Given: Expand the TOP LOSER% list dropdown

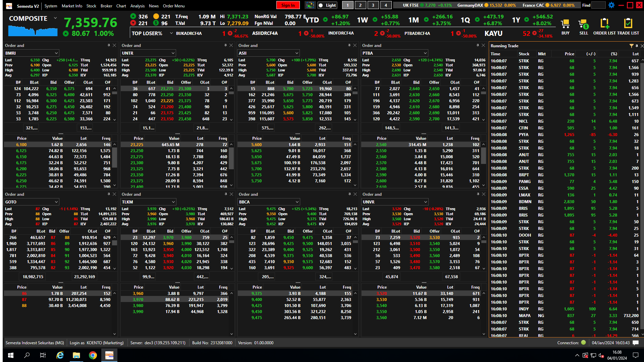Looking at the screenshot, I should (171, 33).
